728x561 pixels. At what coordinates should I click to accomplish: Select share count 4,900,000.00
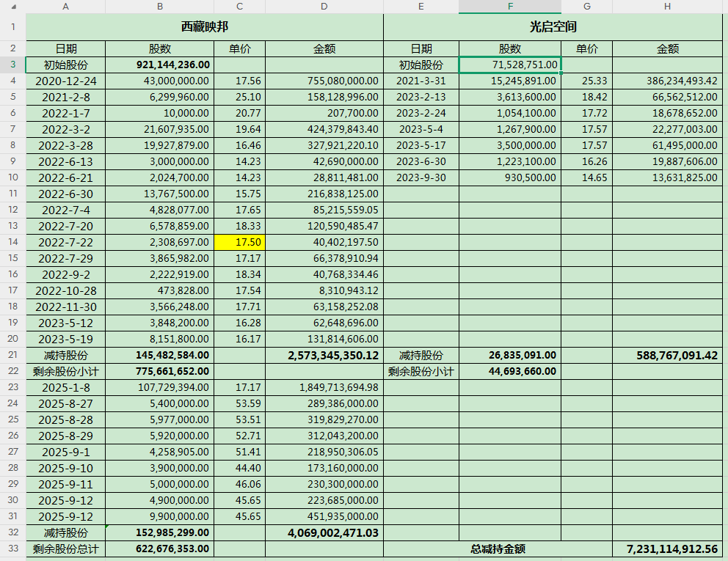[x=160, y=500]
